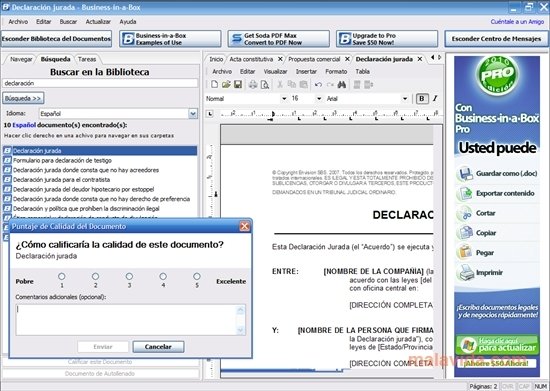
Task: Select quality rating 5 radio button
Action: click(197, 276)
